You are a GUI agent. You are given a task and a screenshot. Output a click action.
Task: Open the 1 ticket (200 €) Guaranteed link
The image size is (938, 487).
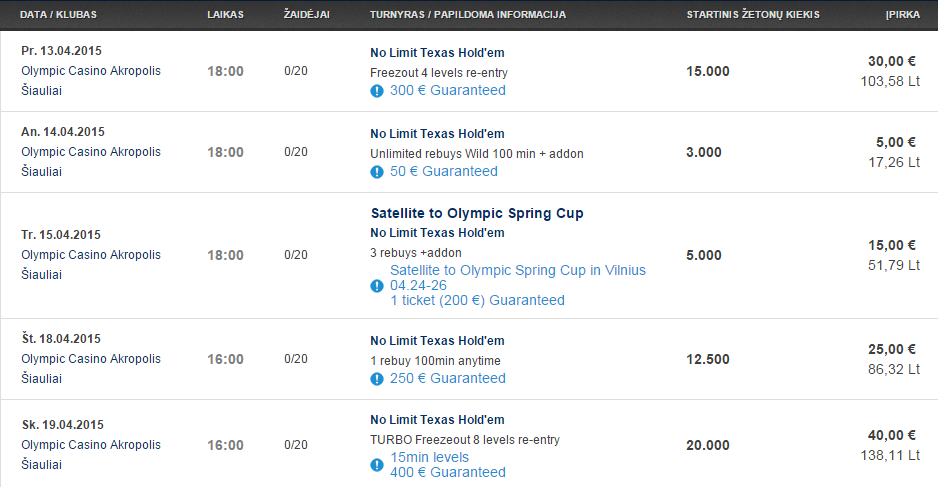(x=477, y=300)
